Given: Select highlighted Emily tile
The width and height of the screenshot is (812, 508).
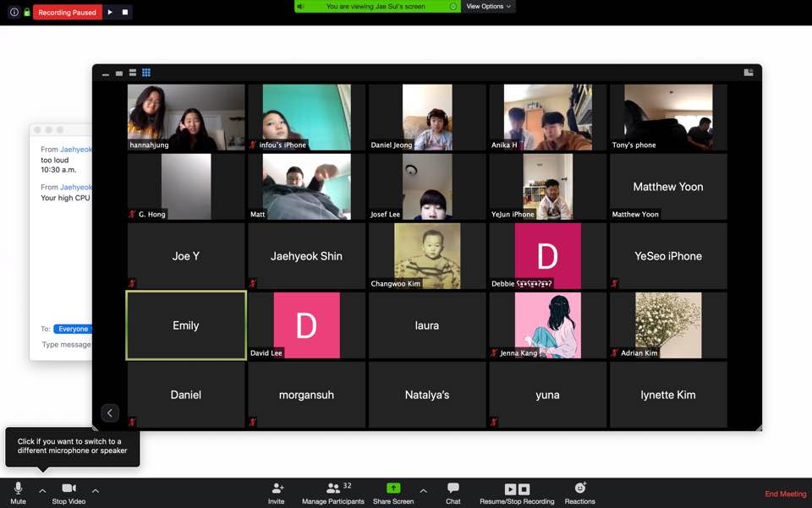Looking at the screenshot, I should point(186,325).
